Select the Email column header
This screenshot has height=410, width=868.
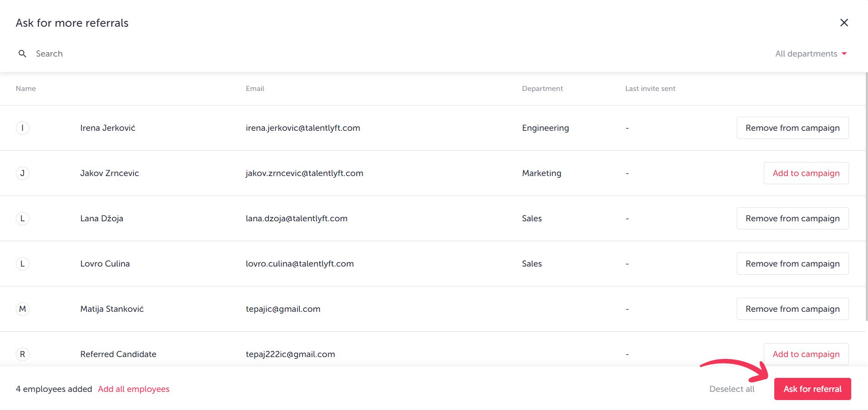255,88
